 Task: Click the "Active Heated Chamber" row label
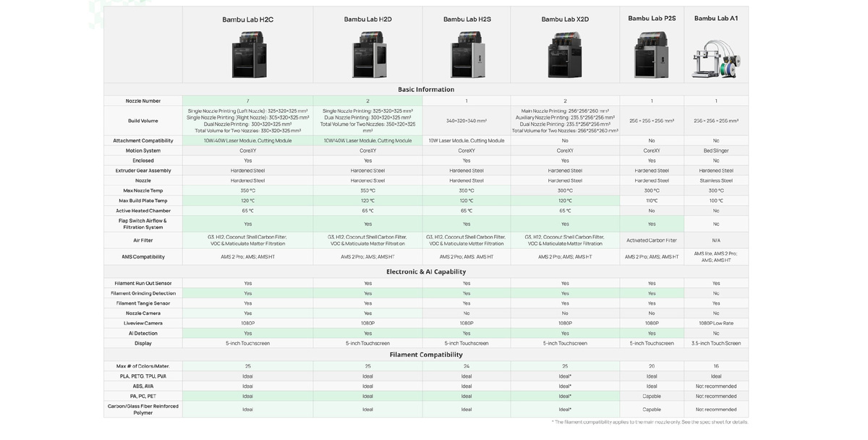point(143,211)
